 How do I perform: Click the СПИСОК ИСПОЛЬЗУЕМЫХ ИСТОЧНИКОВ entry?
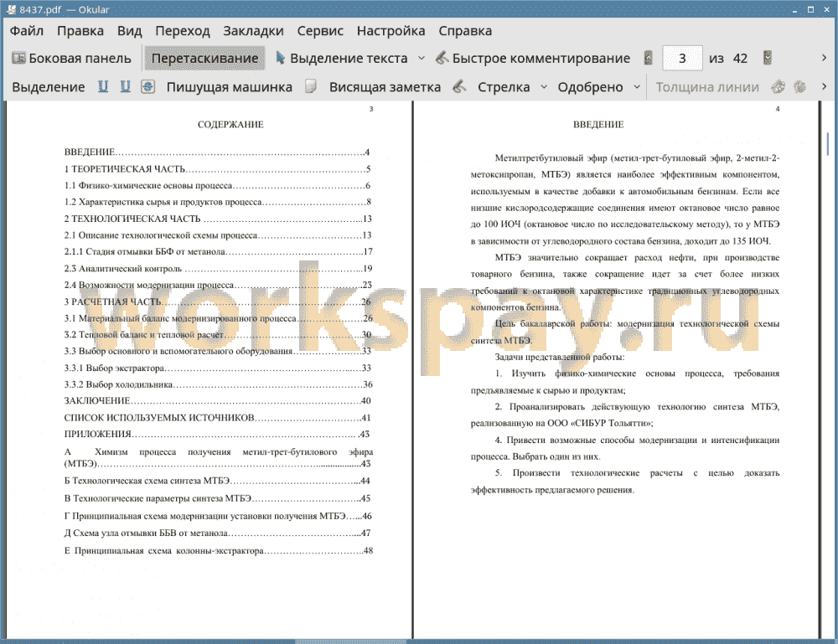tap(218, 418)
